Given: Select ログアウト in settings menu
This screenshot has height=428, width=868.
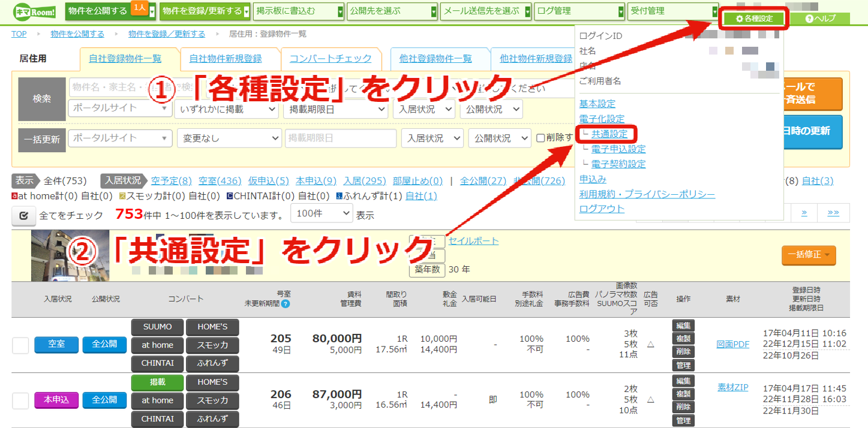Looking at the screenshot, I should pyautogui.click(x=602, y=209).
